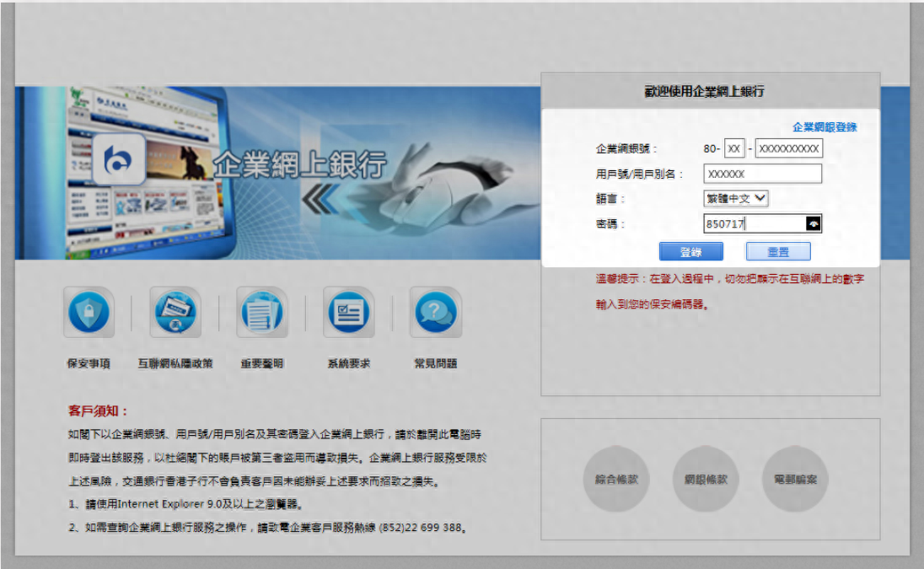The height and width of the screenshot is (569, 924).
Task: Click the 重要聲明 document icon
Action: (262, 313)
